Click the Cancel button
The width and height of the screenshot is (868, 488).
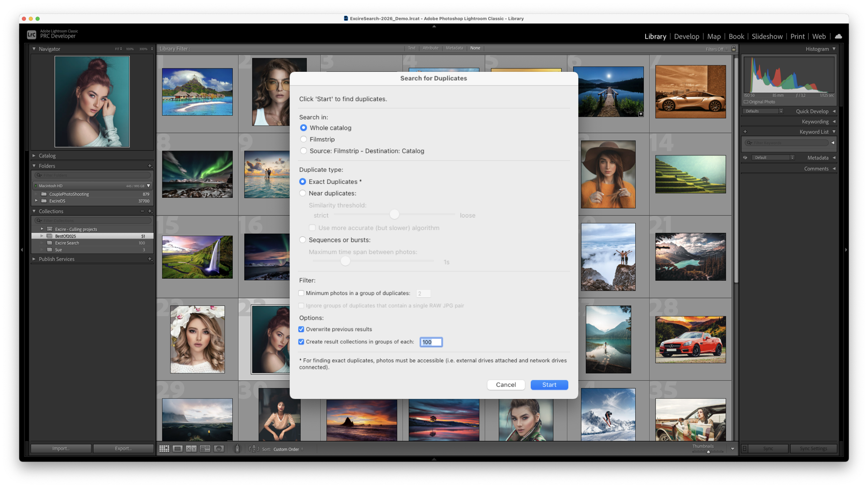tap(505, 385)
